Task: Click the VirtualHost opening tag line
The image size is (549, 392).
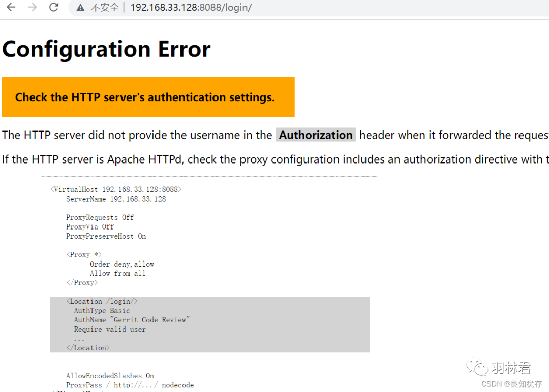Action: [x=116, y=189]
